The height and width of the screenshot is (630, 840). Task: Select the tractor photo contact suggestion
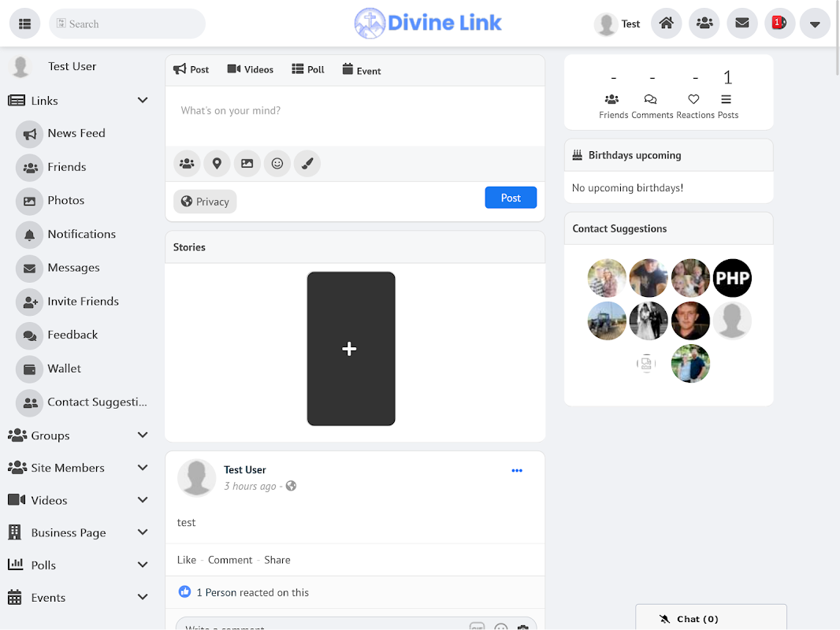(607, 321)
